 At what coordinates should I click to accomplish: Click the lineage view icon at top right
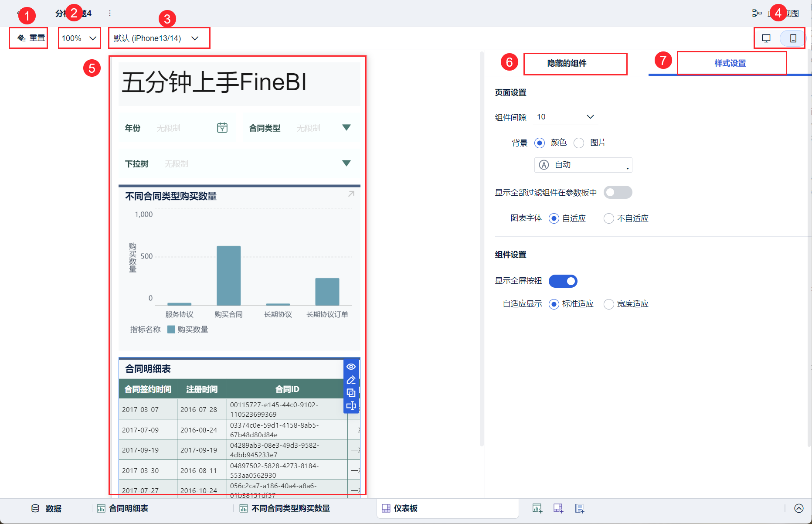pyautogui.click(x=757, y=13)
